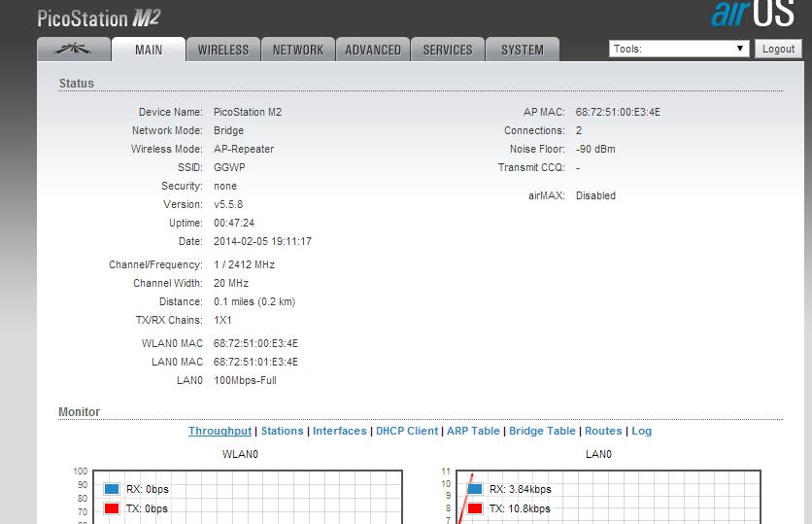Select the Throughput monitor link
The image size is (812, 524).
(x=220, y=431)
